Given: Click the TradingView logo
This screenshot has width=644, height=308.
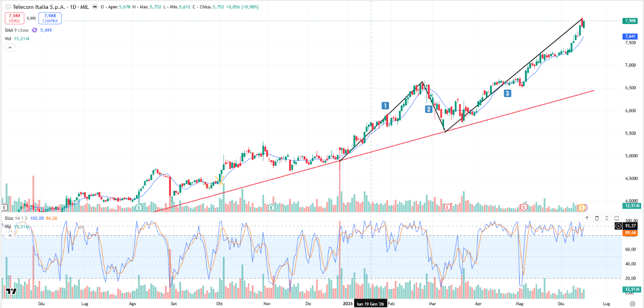Looking at the screenshot, I should pyautogui.click(x=12, y=292).
